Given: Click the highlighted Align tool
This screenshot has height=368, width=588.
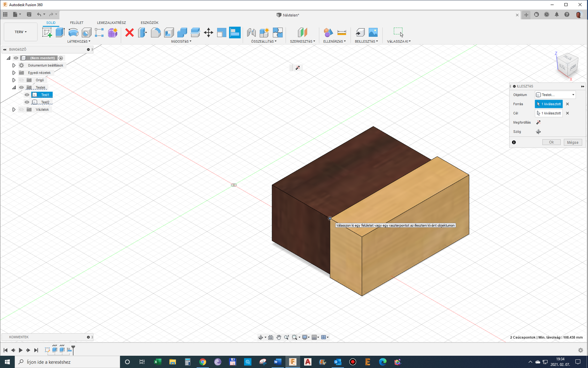Looking at the screenshot, I should point(235,33).
